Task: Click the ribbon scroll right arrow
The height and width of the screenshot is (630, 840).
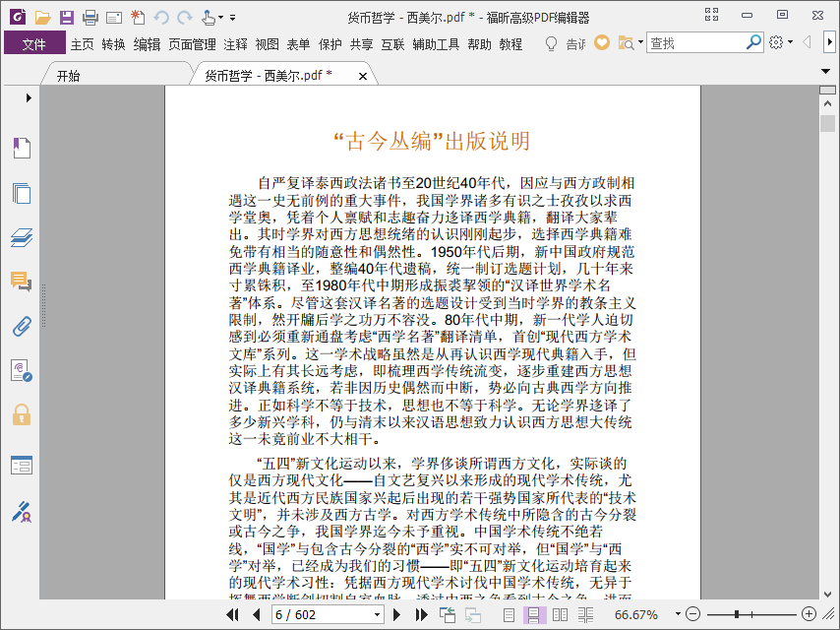Action: point(829,42)
